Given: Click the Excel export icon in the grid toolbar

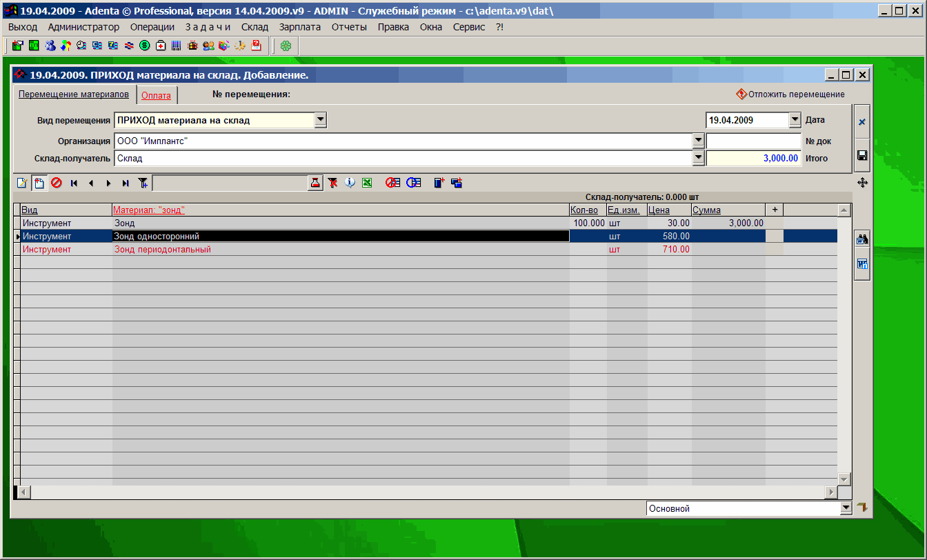Looking at the screenshot, I should [x=367, y=183].
